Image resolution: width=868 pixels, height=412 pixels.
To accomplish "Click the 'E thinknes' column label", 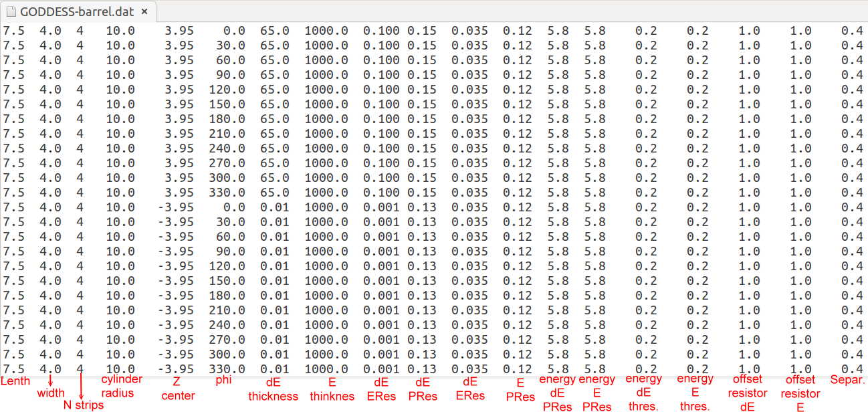I will (x=332, y=389).
